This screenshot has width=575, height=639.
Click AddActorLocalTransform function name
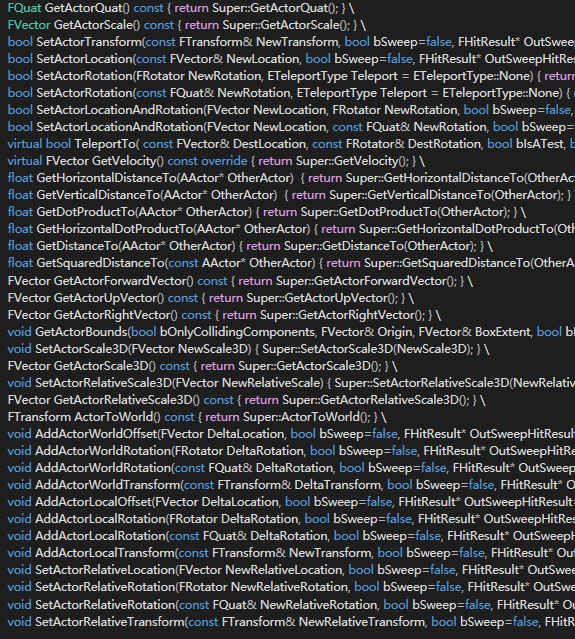pos(104,553)
